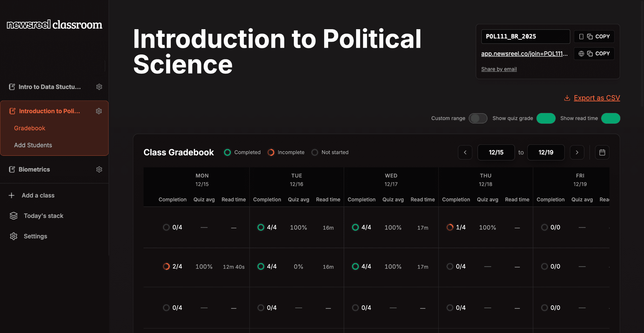Copy the join link URL
This screenshot has height=333, width=644.
click(x=594, y=54)
